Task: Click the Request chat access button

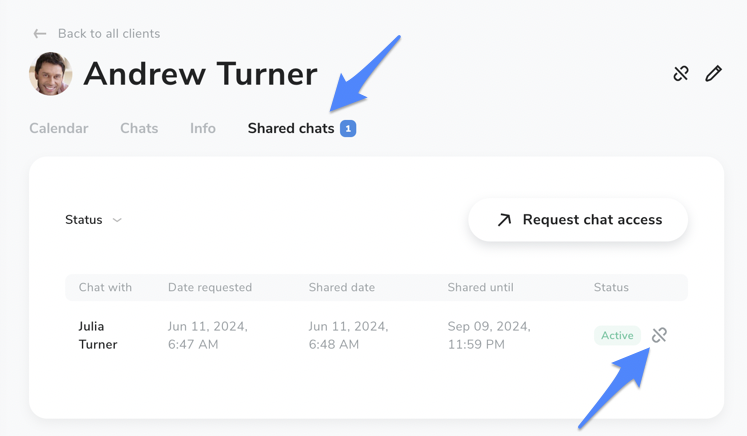Action: point(578,220)
